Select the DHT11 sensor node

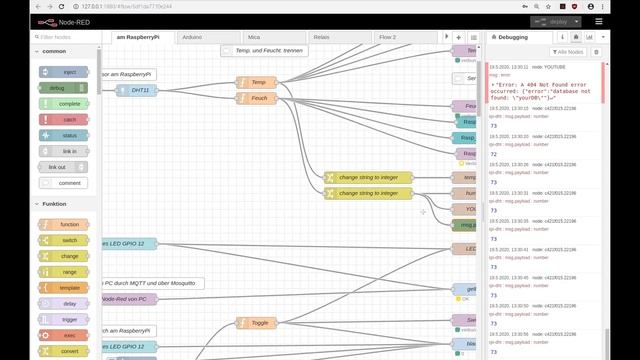(x=136, y=90)
